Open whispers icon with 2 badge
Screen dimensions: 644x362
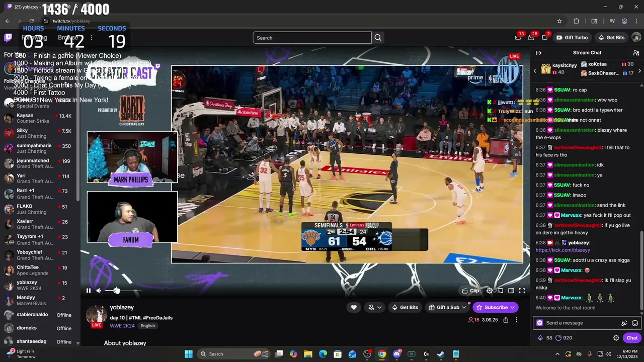(x=545, y=38)
